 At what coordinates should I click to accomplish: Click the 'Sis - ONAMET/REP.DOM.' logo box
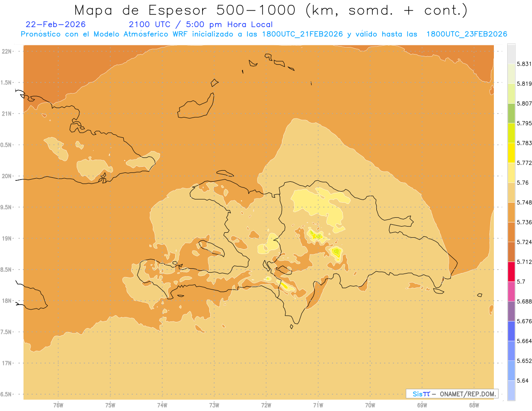(x=452, y=394)
